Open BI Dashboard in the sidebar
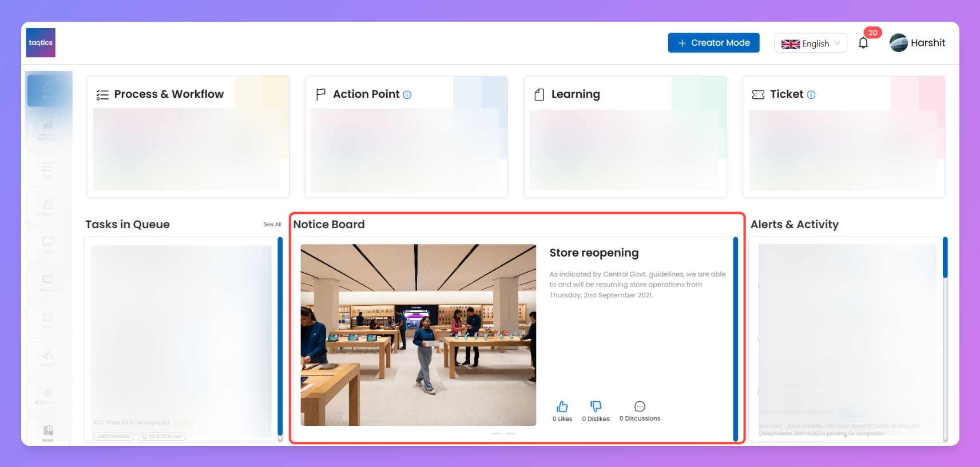Screen dimensions: 980x467 (x=48, y=396)
